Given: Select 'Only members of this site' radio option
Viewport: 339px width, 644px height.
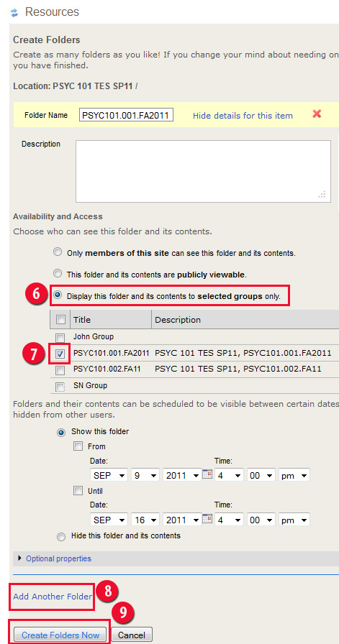Looking at the screenshot, I should [58, 252].
